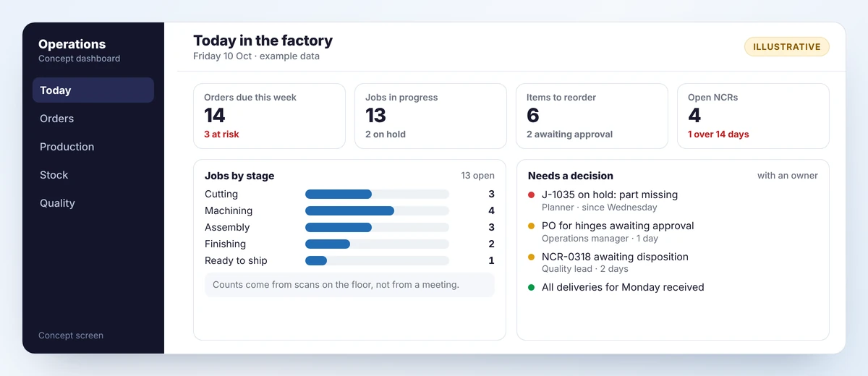Click the '1 over 14 days' warning
Image resolution: width=868 pixels, height=376 pixels.
tap(718, 134)
